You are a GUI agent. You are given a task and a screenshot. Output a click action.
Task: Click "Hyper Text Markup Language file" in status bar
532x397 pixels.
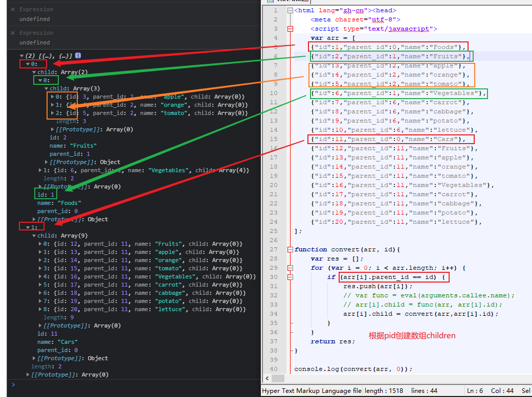tap(312, 391)
